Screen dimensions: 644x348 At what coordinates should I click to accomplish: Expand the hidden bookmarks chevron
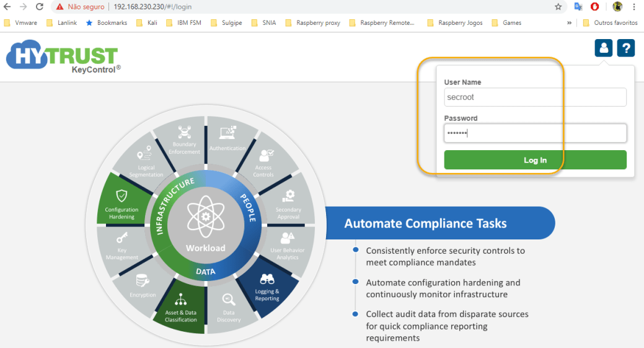[569, 23]
